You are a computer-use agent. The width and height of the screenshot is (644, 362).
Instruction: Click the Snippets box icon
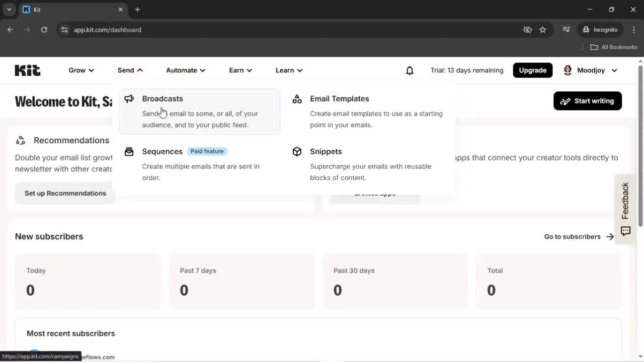click(297, 151)
